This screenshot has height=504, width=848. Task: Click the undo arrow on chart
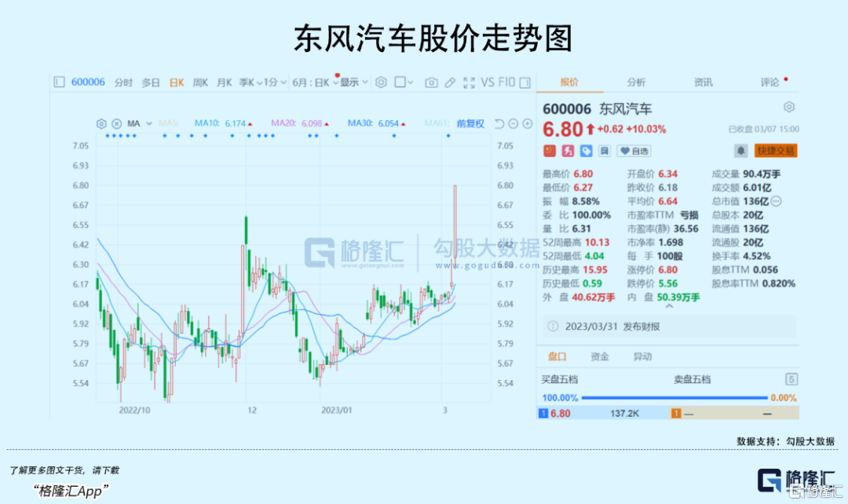coord(499,124)
